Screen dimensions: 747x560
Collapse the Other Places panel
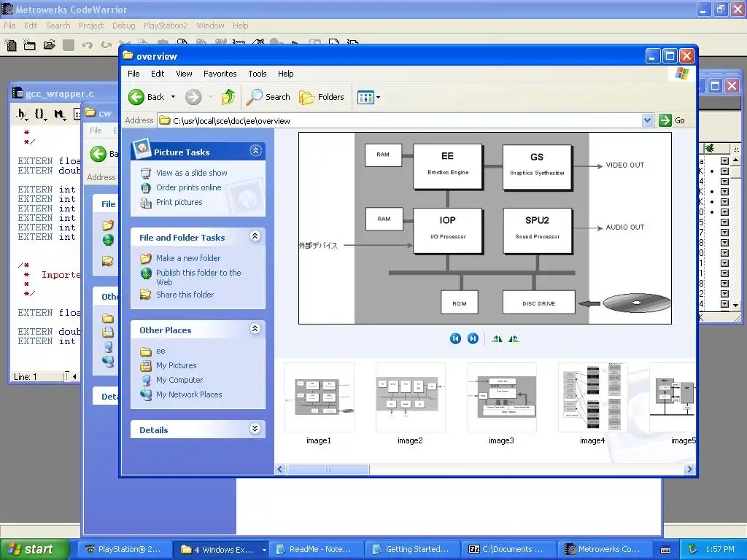255,329
